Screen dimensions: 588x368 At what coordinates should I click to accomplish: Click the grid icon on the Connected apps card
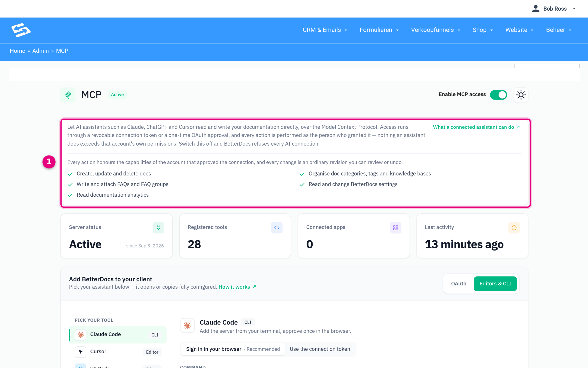point(396,227)
